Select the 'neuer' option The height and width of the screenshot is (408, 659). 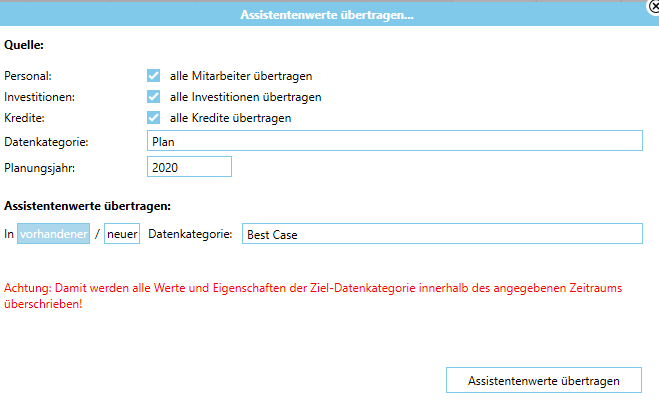pyautogui.click(x=122, y=234)
